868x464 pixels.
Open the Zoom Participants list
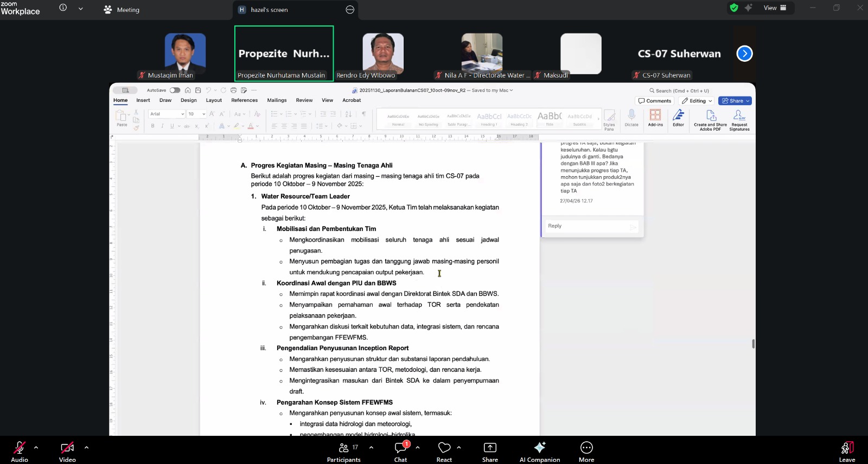[343, 452]
